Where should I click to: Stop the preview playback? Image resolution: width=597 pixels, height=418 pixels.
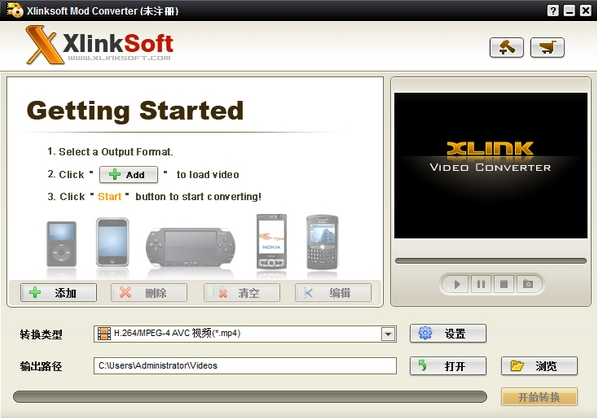pos(504,284)
